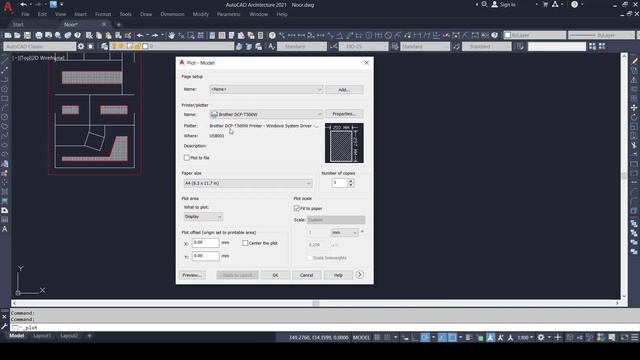The width and height of the screenshot is (640, 360).
Task: Click the Add... page setup button
Action: point(344,90)
